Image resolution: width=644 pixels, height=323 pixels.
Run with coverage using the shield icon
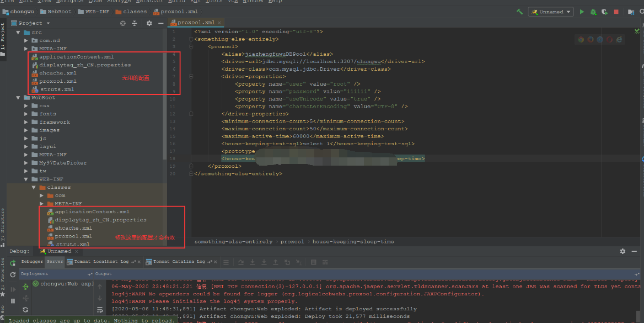(604, 12)
